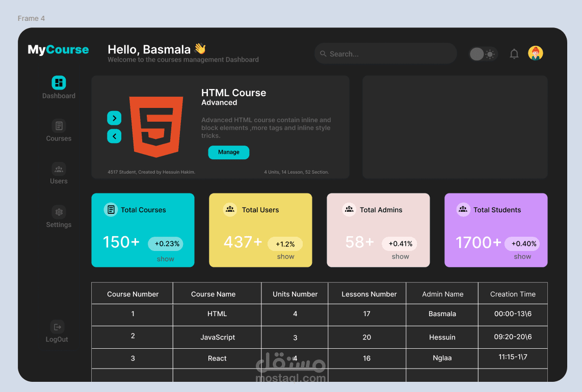Screen dimensions: 582x392
Task: Click creation time 09:20-20\6
Action: click(x=513, y=337)
